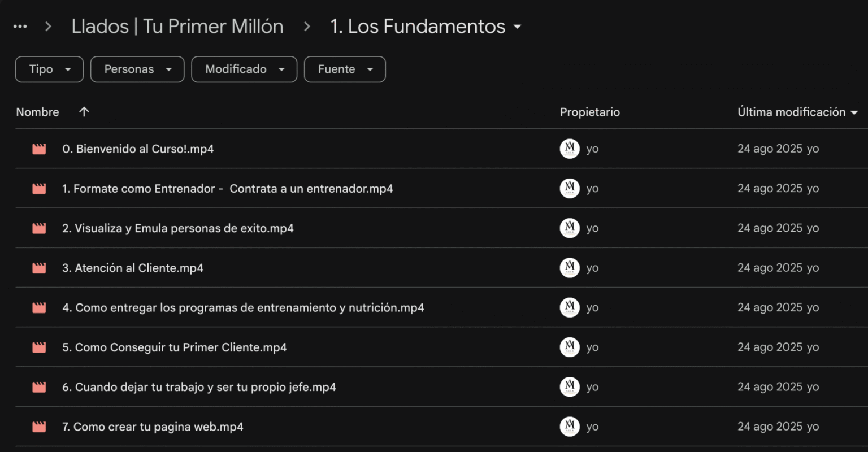868x452 pixels.
Task: Sort files by the Nombre column header
Action: point(37,112)
